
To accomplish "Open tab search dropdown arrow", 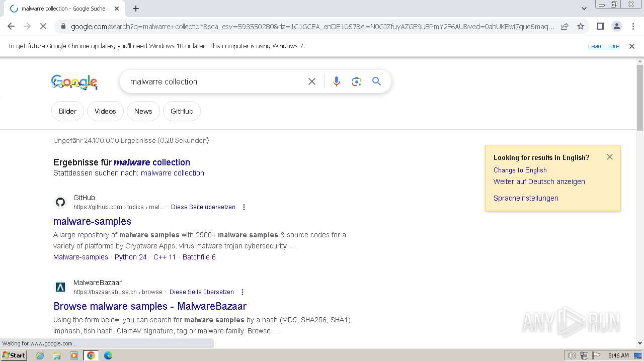I will tap(584, 9).
